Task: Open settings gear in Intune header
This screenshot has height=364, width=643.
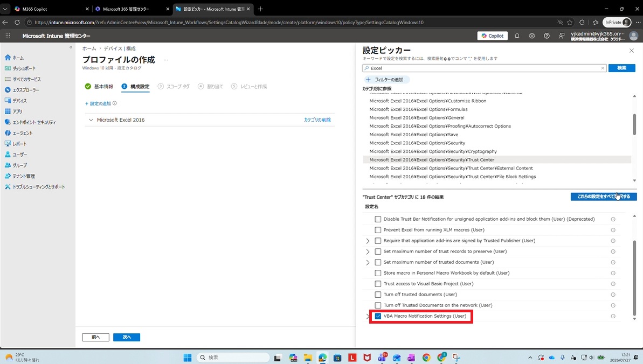Action: 532,36
